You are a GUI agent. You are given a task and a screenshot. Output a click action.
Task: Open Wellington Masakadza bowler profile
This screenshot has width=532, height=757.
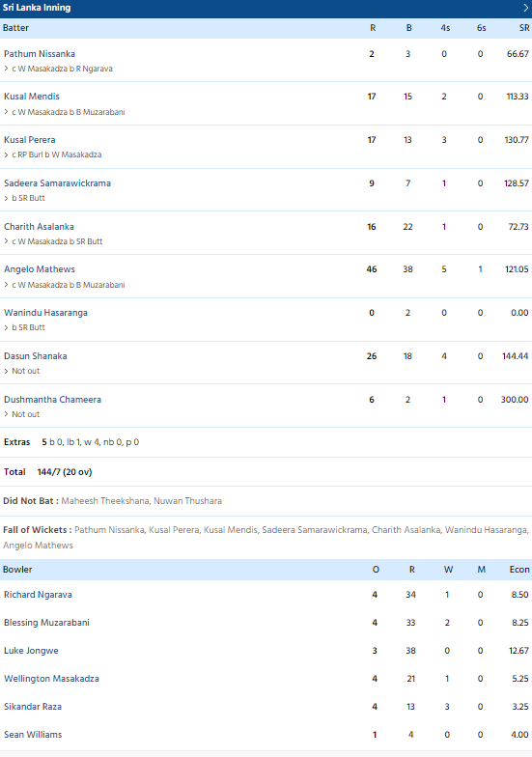pyautogui.click(x=52, y=678)
